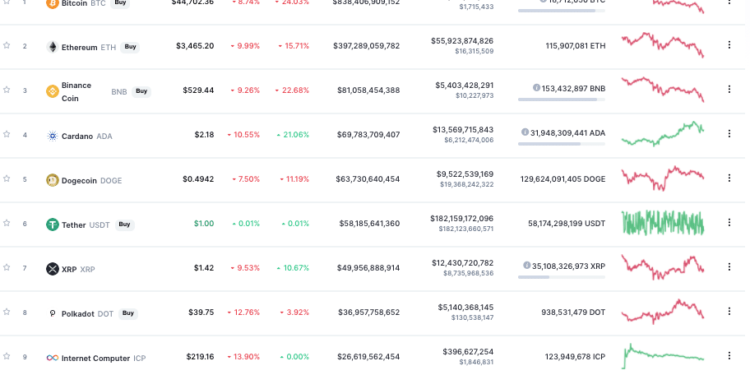The height and width of the screenshot is (375, 750).
Task: Click the Dogecoin price $0.4942
Action: pyautogui.click(x=198, y=179)
